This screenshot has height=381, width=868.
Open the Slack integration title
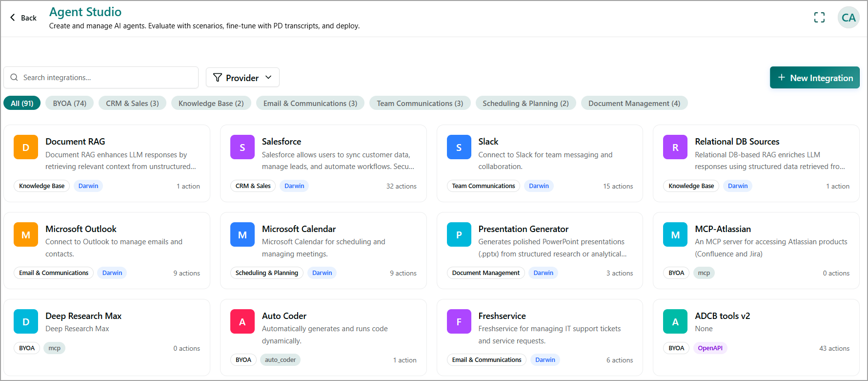pyautogui.click(x=488, y=142)
